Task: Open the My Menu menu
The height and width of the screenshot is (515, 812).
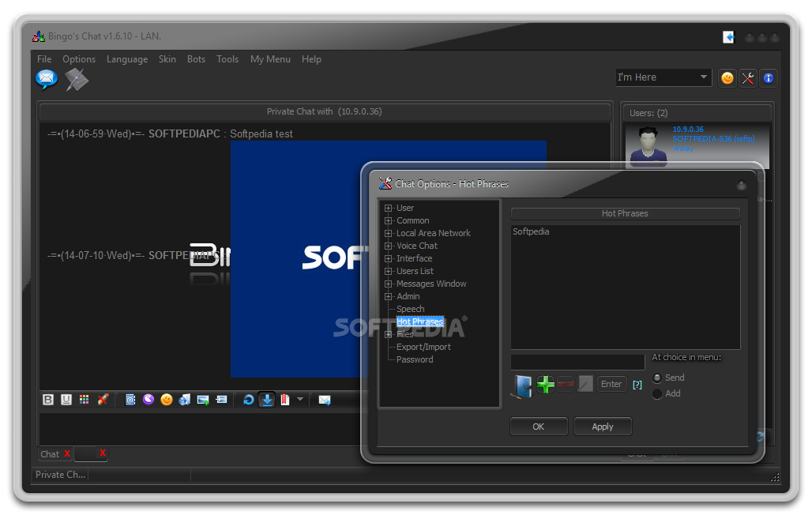Action: pos(270,59)
